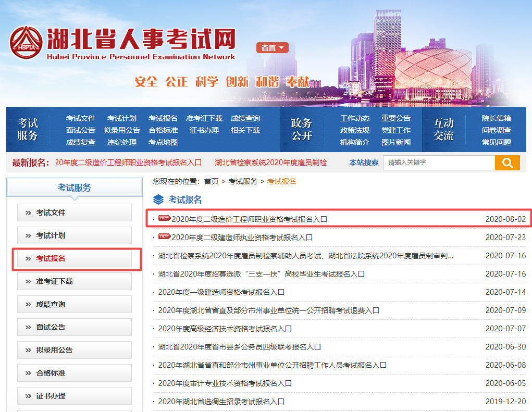
Task: Click the 常见问题 link
Action: pos(497,141)
